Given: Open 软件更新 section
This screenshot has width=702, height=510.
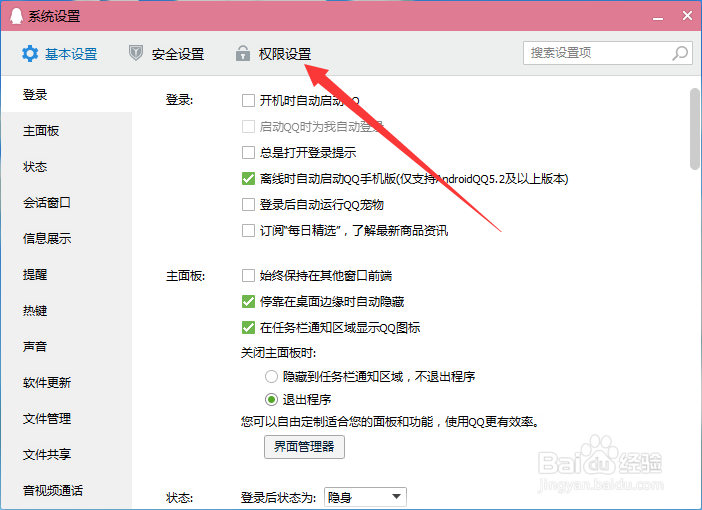Looking at the screenshot, I should pos(66,382).
